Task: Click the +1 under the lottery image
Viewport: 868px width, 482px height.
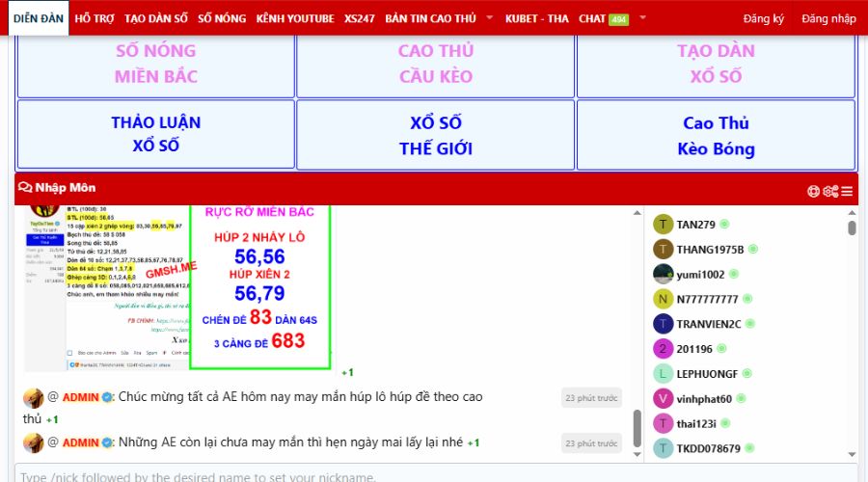Action: coord(347,372)
